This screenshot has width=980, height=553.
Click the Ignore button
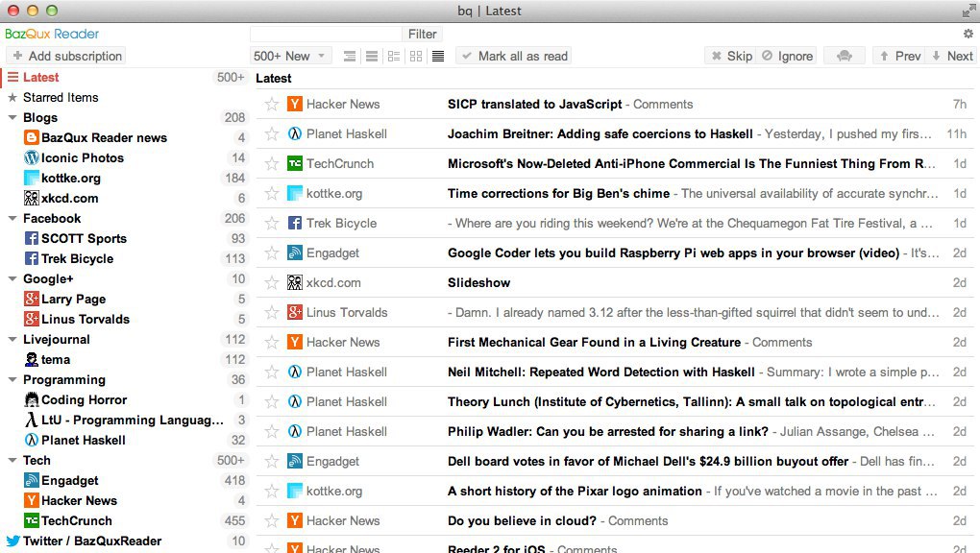point(786,57)
